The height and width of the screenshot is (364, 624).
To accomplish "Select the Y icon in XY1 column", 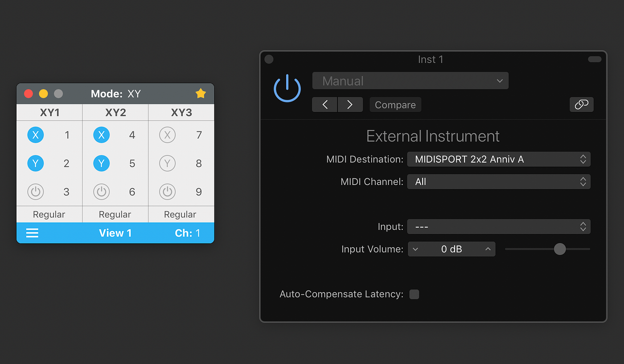I will (x=36, y=163).
